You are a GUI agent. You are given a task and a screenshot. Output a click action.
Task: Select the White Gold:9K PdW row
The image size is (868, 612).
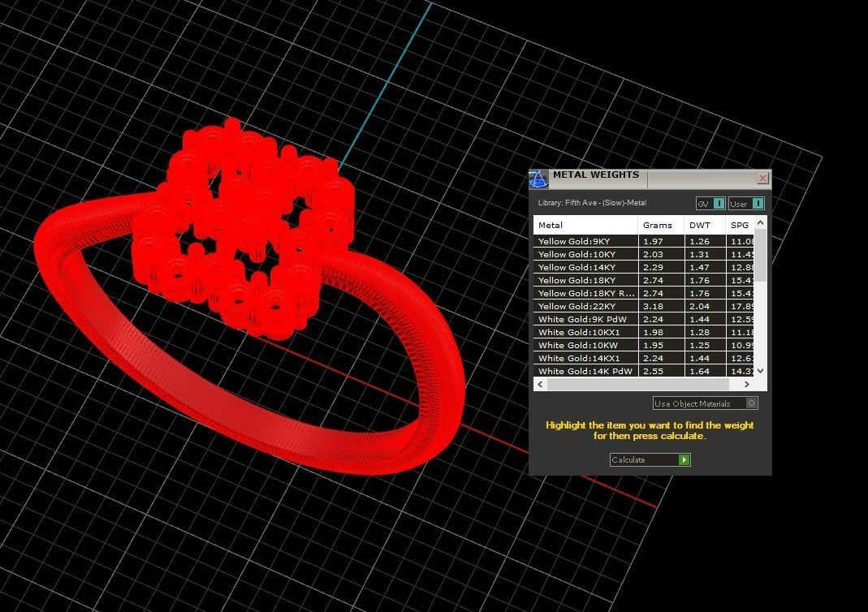[x=644, y=319]
